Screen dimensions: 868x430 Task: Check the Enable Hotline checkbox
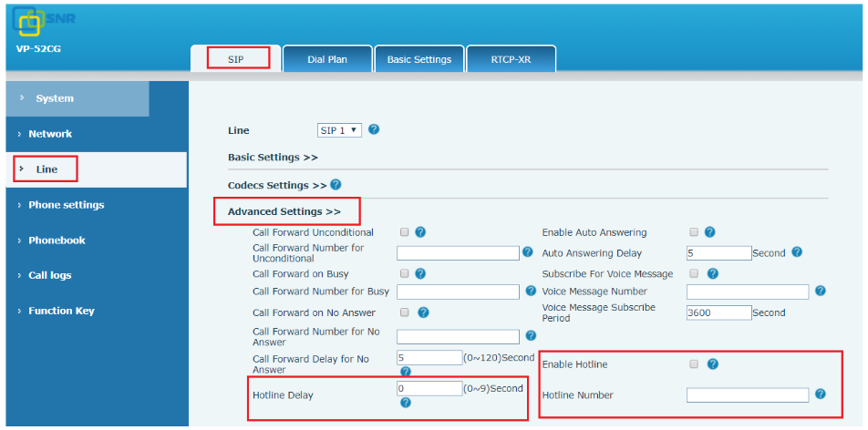pyautogui.click(x=694, y=364)
